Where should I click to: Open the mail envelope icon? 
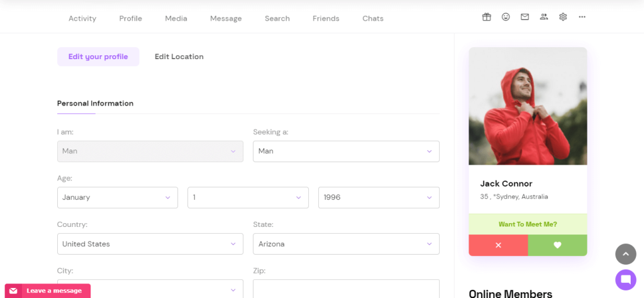525,17
